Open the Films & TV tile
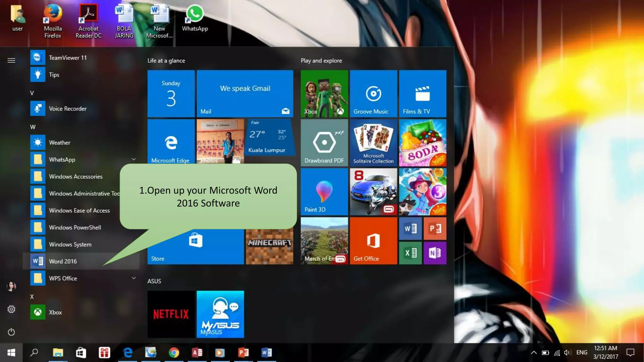The image size is (644, 362). [x=422, y=94]
